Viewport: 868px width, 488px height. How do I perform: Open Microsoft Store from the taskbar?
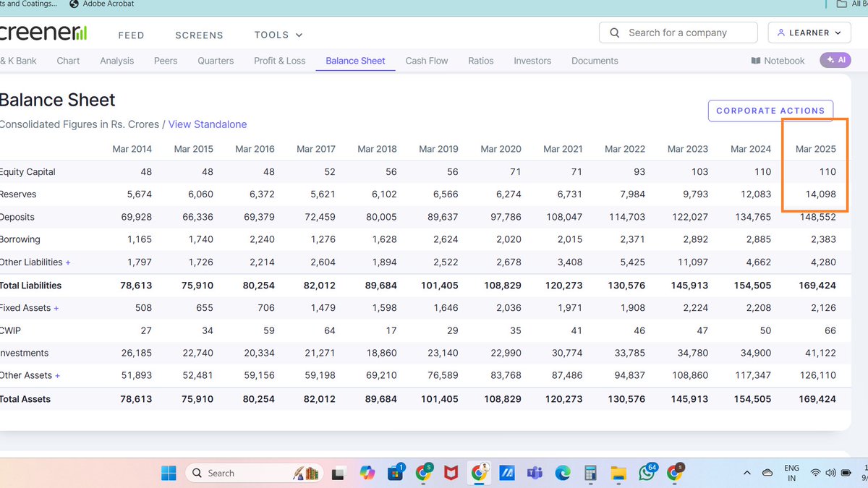click(395, 473)
